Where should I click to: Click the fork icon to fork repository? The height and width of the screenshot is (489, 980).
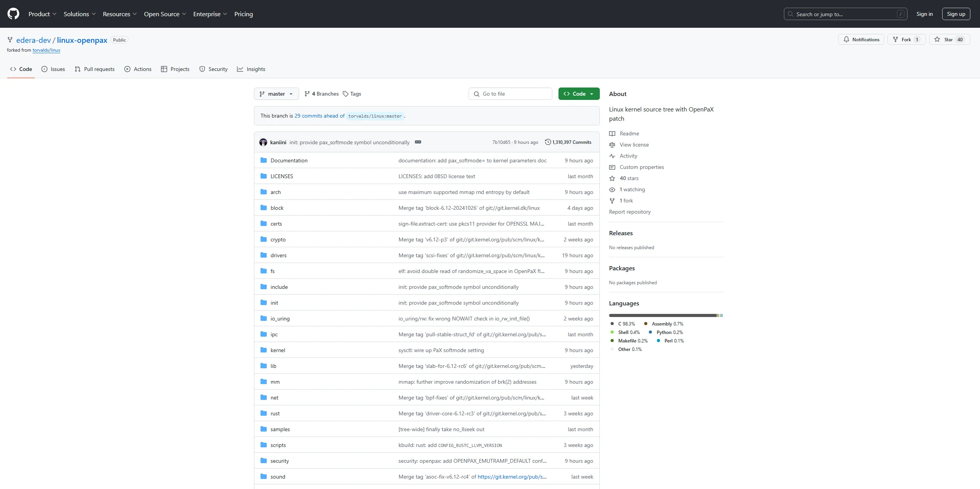(x=896, y=39)
